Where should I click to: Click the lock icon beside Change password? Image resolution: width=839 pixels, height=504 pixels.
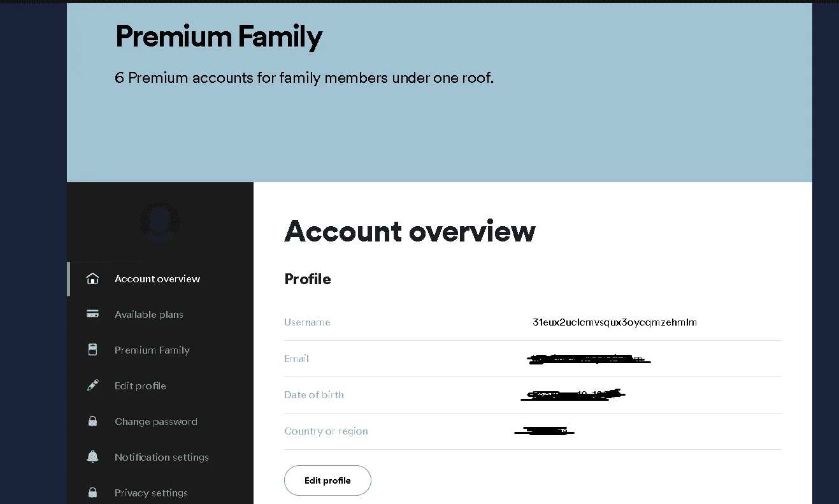(x=92, y=421)
